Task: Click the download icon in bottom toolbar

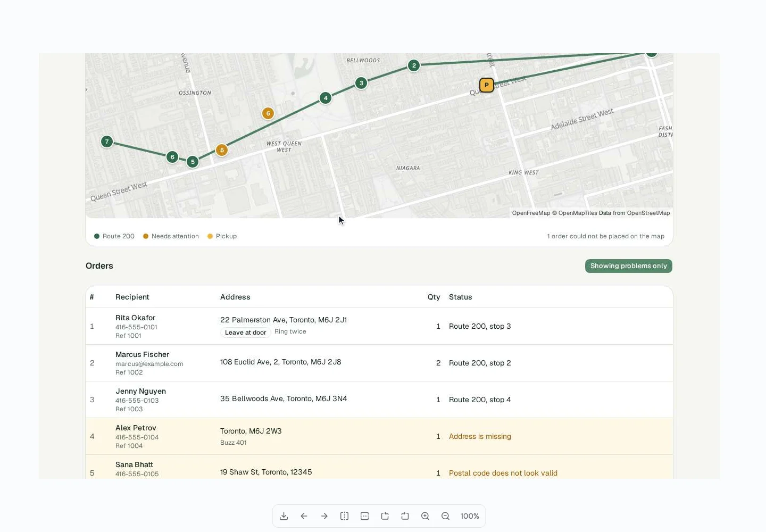Action: pos(284,516)
